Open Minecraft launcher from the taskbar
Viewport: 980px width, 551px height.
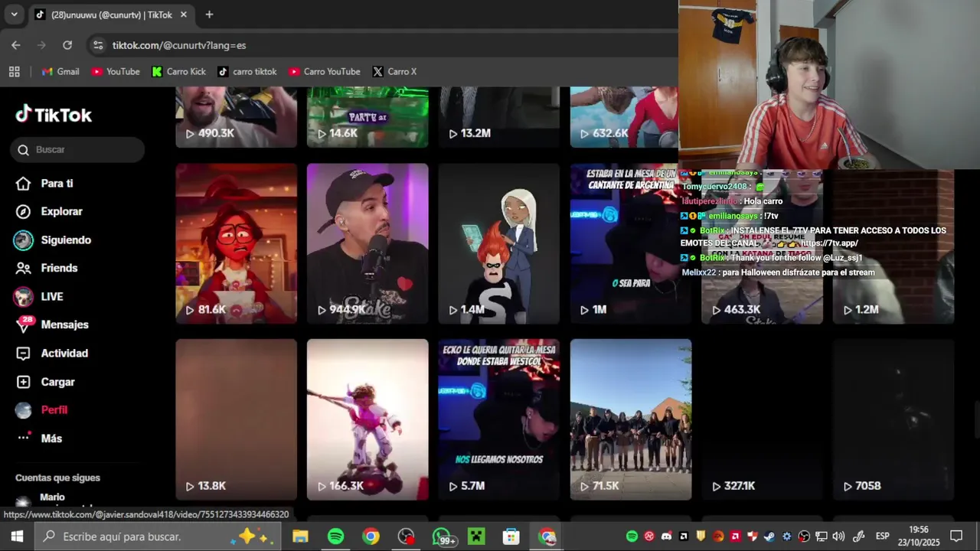click(x=476, y=536)
